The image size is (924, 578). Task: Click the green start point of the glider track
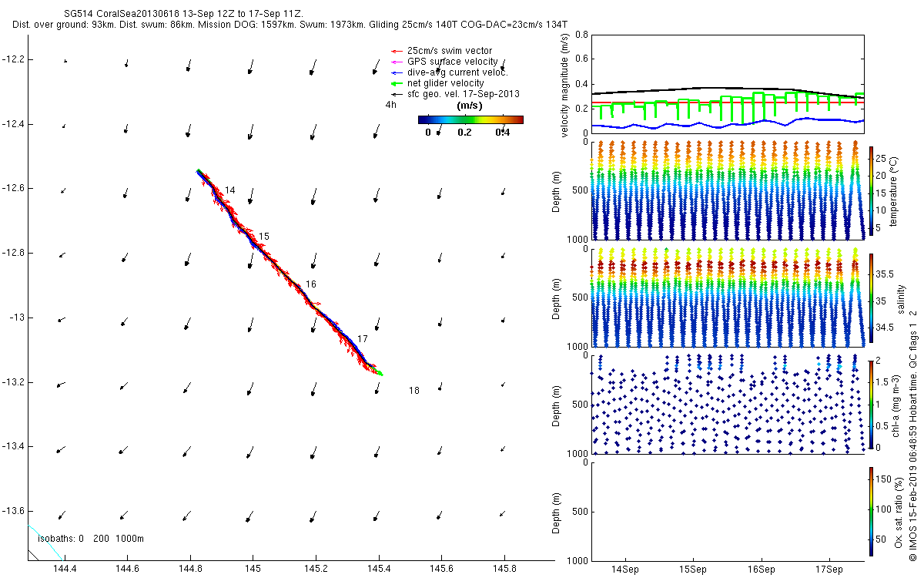[x=198, y=171]
